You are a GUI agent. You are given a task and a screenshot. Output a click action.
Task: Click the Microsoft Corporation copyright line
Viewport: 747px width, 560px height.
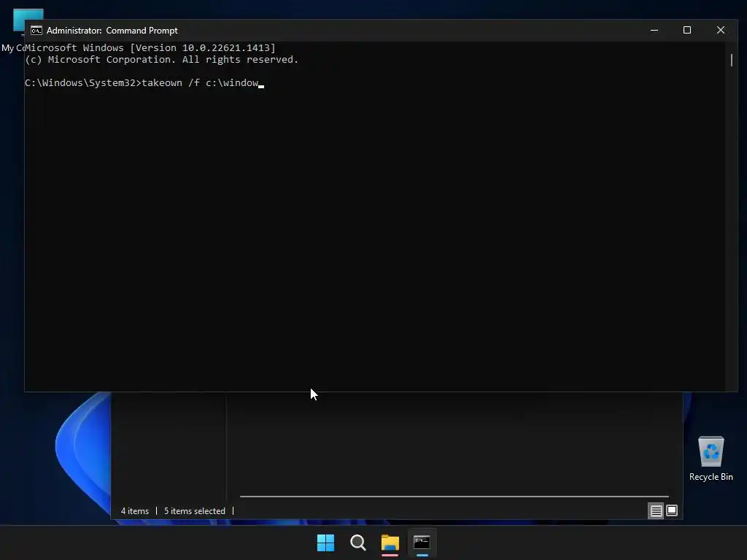coord(161,60)
